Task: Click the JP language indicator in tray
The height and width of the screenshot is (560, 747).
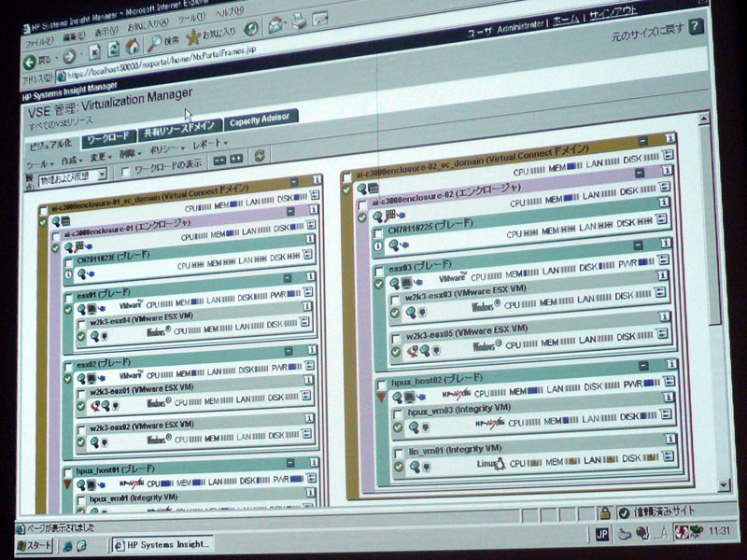Action: 601,534
